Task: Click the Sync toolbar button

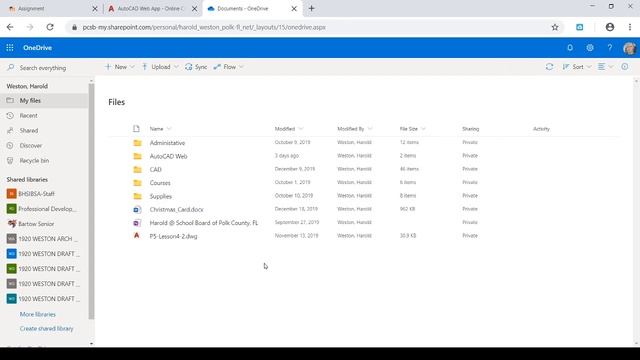Action: click(196, 67)
